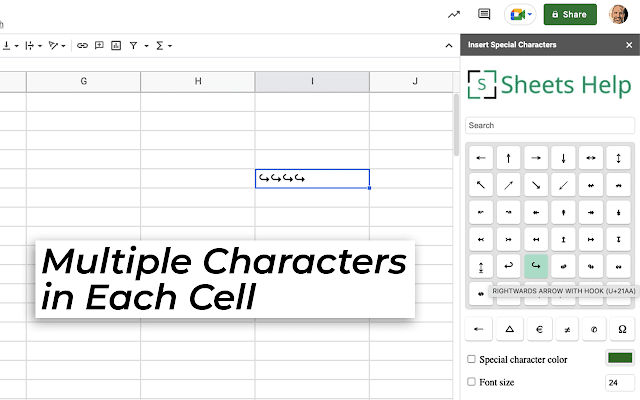Image resolution: width=640 pixels, height=400 pixels.
Task: Insert the leftwards arrow with hook
Action: click(508, 266)
